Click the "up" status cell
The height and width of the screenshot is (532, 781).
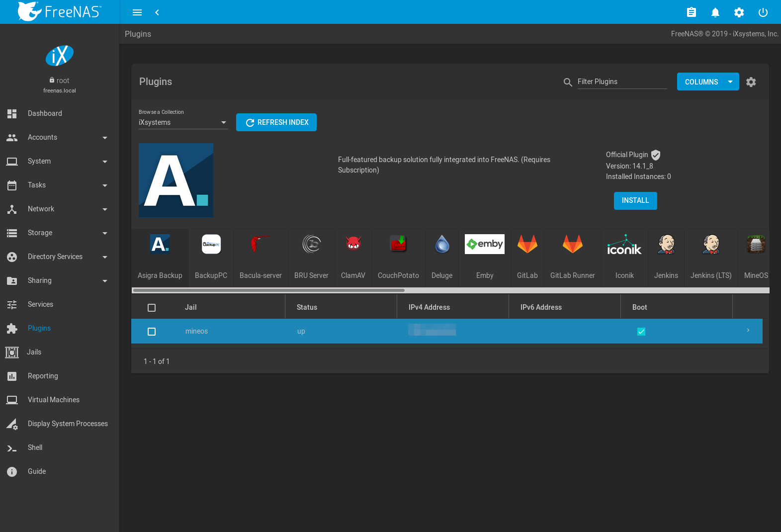coord(301,331)
